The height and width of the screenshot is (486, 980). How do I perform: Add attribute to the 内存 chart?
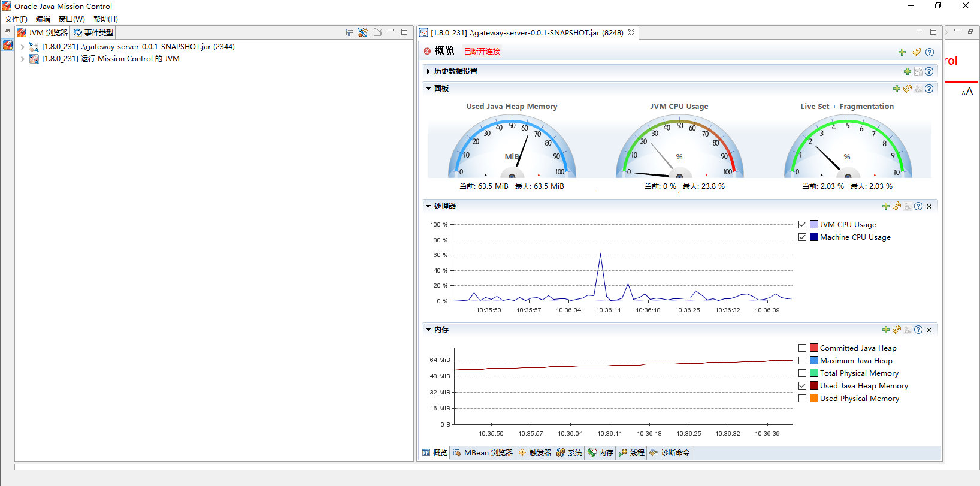click(x=886, y=330)
